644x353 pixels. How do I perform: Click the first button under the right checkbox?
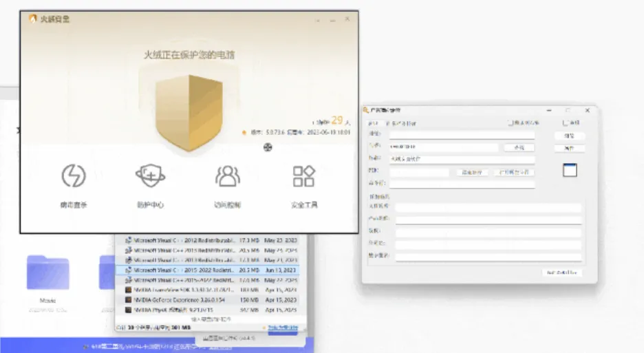coord(569,136)
